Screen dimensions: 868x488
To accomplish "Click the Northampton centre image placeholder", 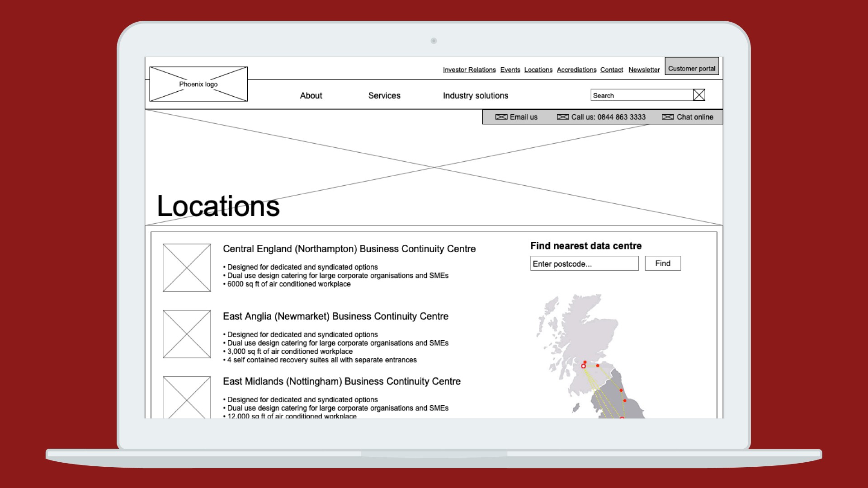I will click(x=187, y=267).
